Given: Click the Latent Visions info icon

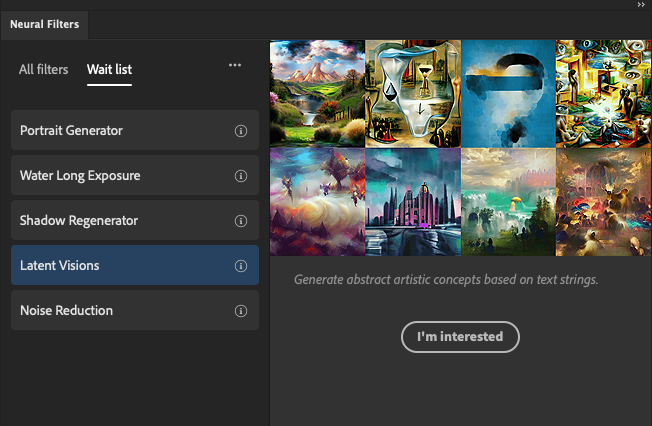Looking at the screenshot, I should click(x=241, y=265).
